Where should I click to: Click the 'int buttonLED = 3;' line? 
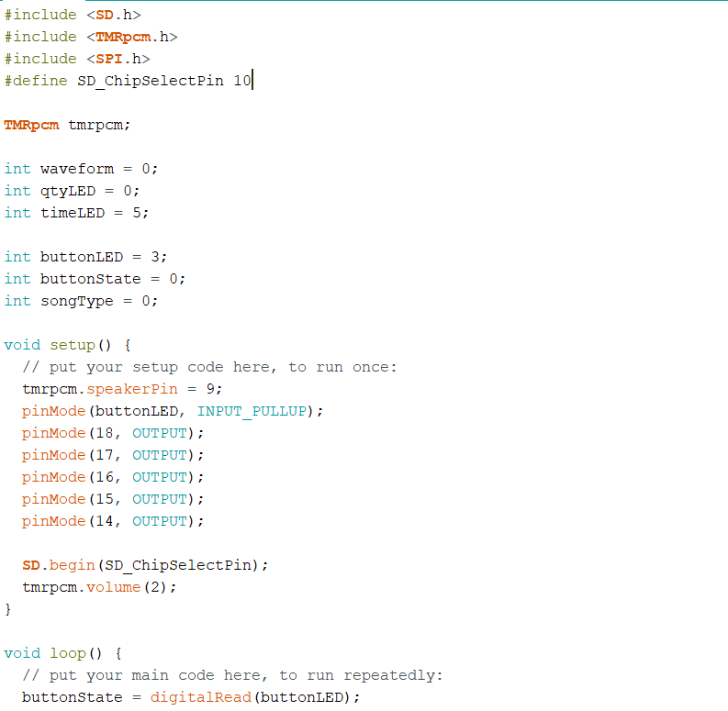pos(86,257)
